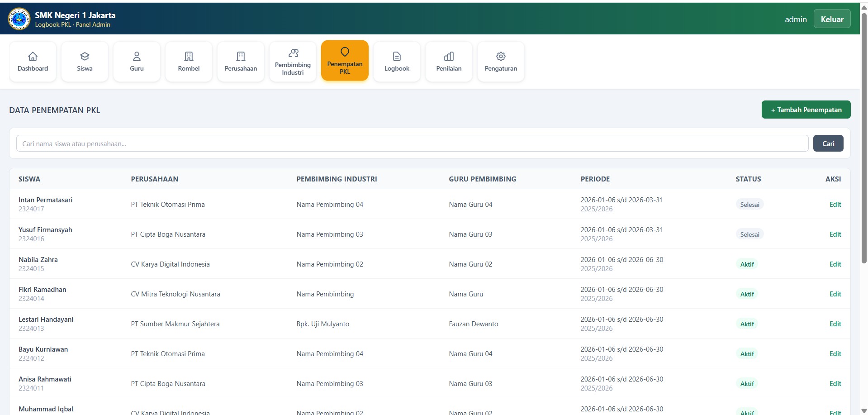
Task: Click the Cari search button
Action: (x=828, y=143)
